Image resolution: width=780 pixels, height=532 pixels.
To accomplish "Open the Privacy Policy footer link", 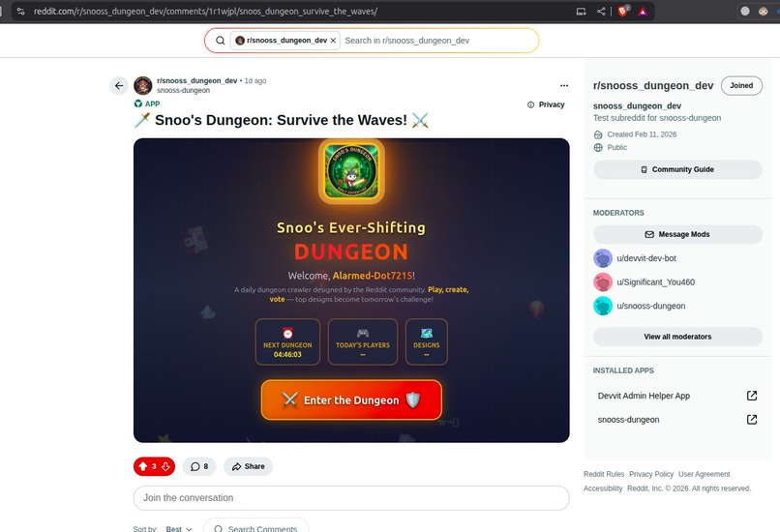I will pos(651,474).
